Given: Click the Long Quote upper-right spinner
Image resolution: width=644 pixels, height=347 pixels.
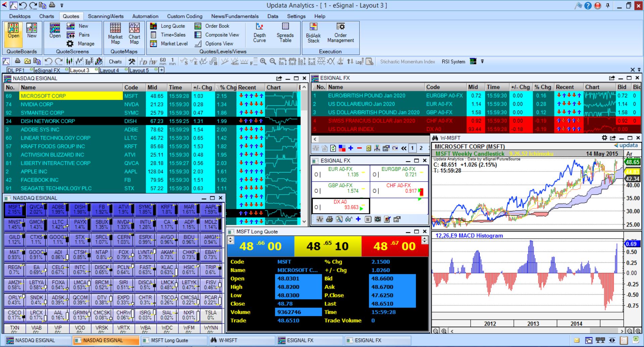Looking at the screenshot, I should point(425,240).
